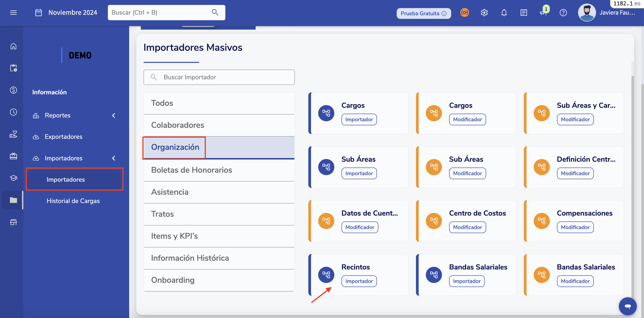Click Importador button on Recintos card
Image resolution: width=644 pixels, height=318 pixels.
[359, 281]
